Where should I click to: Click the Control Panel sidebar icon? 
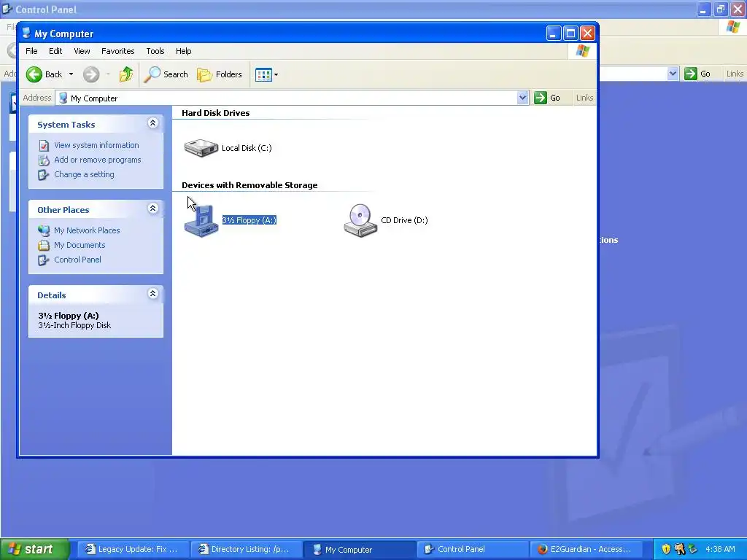44,260
